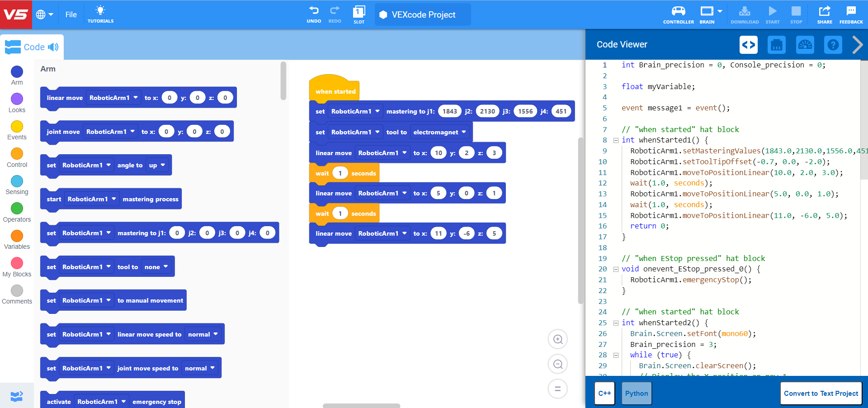Click Convert to Text Project button
Screen dimensions: 868x408
pos(821,394)
